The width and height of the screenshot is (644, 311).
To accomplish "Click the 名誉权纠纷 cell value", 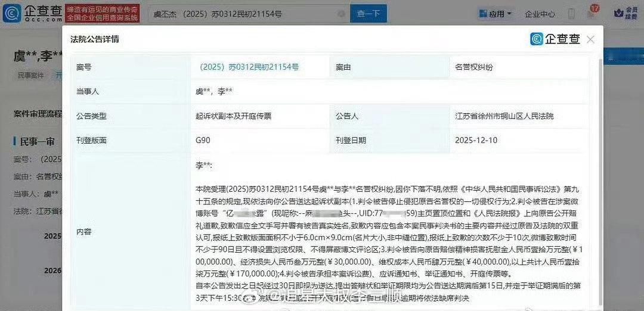I will tap(473, 67).
